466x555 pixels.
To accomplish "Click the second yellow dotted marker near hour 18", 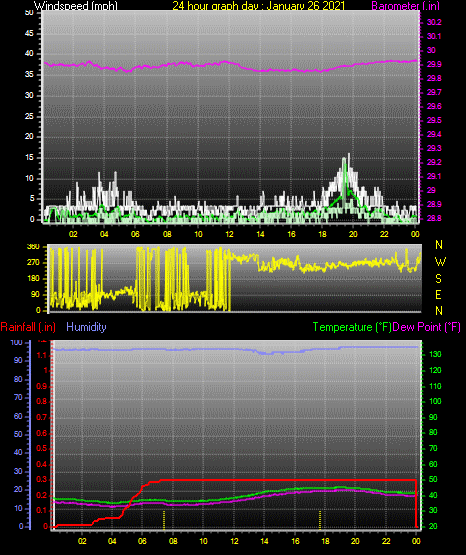I will (320, 520).
